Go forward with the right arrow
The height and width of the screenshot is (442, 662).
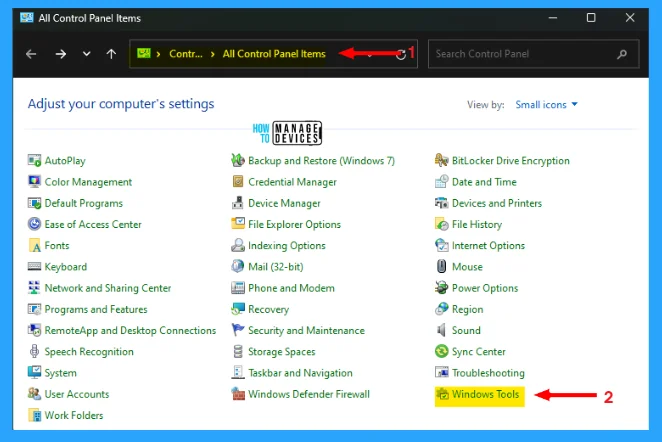point(61,54)
